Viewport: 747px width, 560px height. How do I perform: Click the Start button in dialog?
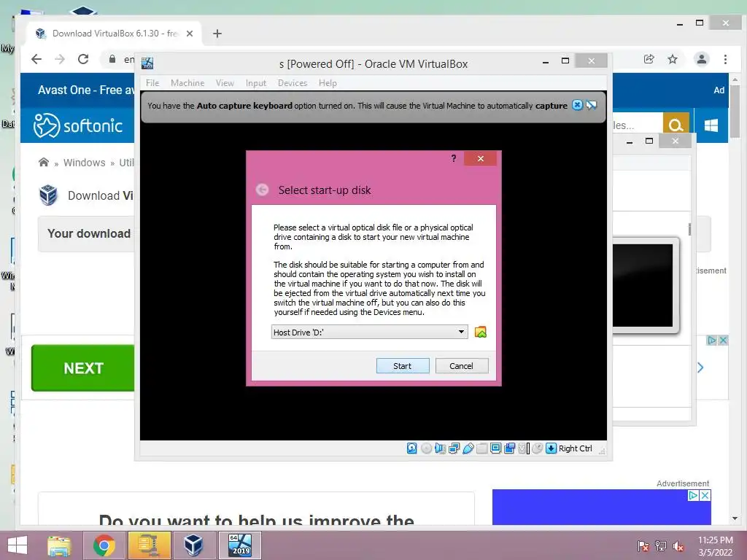click(403, 366)
